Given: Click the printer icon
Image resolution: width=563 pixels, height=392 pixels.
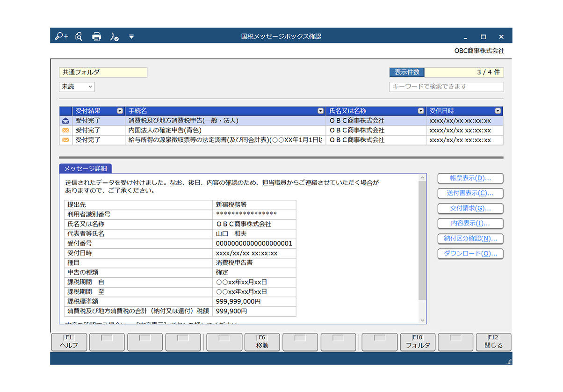Looking at the screenshot, I should [x=96, y=36].
